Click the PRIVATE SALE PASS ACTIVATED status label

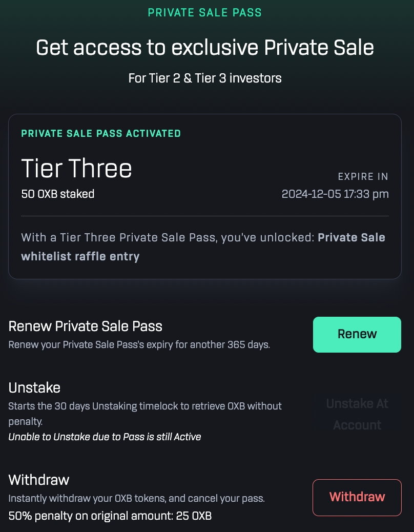101,134
